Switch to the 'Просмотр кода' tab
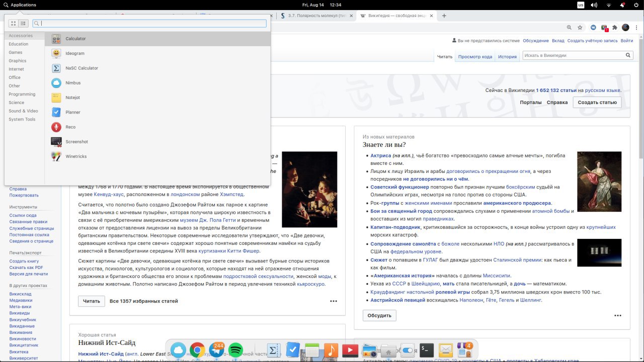Viewport: 644px width, 362px height. point(475,57)
